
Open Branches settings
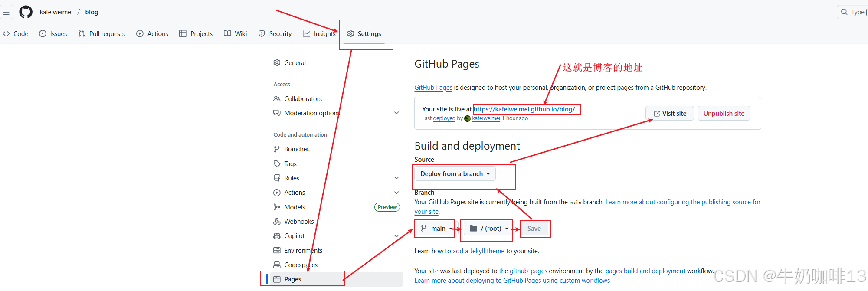(337, 149)
